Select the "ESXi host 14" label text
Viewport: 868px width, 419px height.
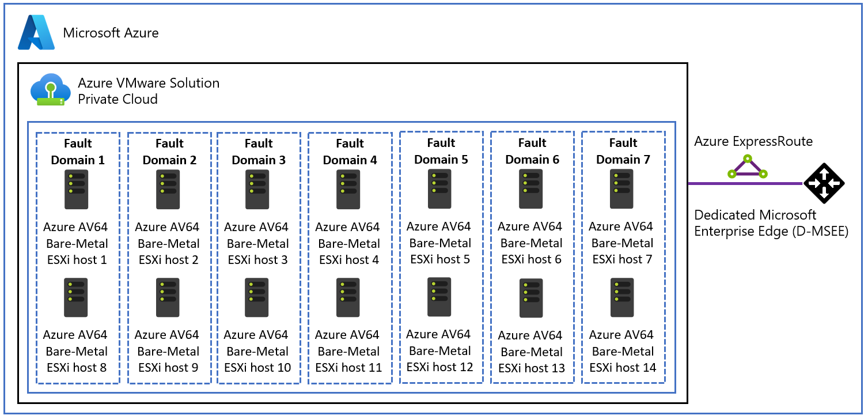(623, 368)
